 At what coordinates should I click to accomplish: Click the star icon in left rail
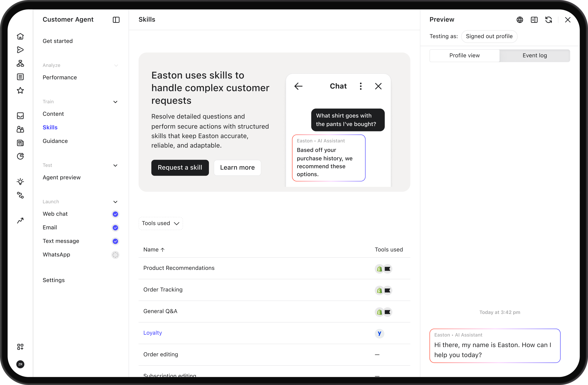point(20,91)
